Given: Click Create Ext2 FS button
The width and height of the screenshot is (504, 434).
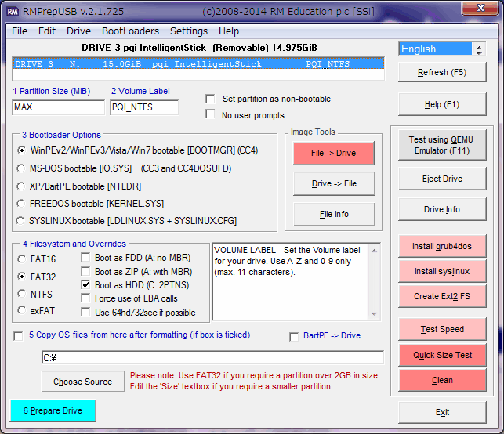Looking at the screenshot, I should click(x=442, y=296).
